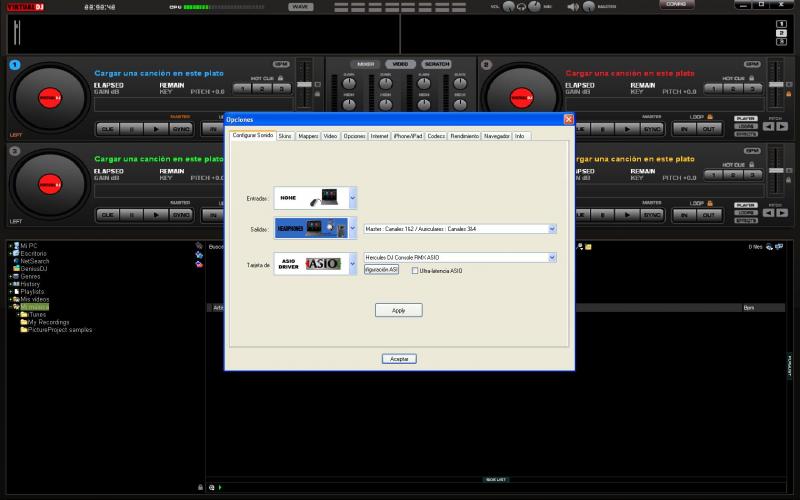The width and height of the screenshot is (800, 500).
Task: Select NetSearch in folder tree
Action: [35, 261]
